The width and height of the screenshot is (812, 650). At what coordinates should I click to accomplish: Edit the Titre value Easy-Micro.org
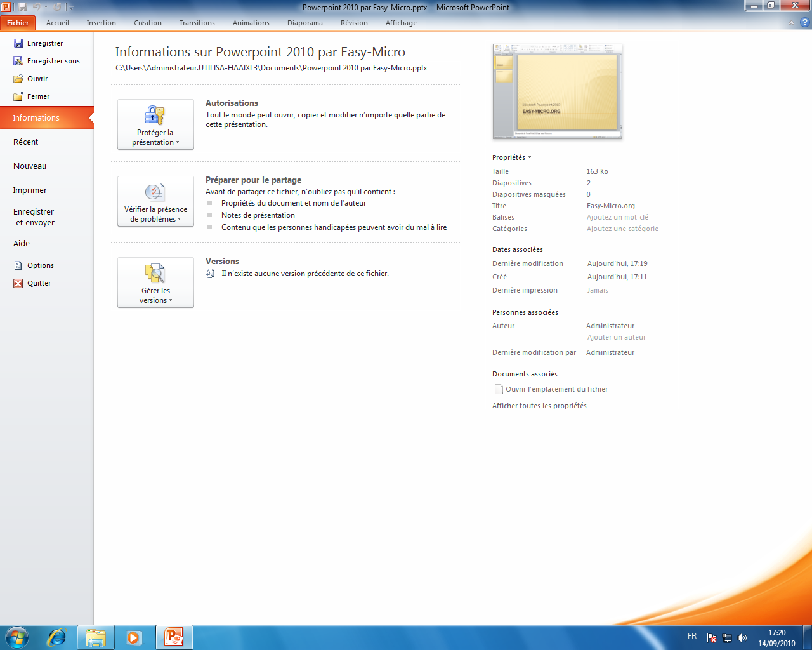611,206
